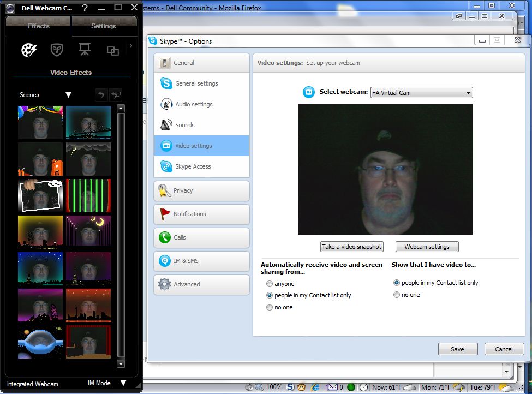Image resolution: width=532 pixels, height=394 pixels.
Task: Click the Now 61°F weather indicator
Action: point(393,387)
